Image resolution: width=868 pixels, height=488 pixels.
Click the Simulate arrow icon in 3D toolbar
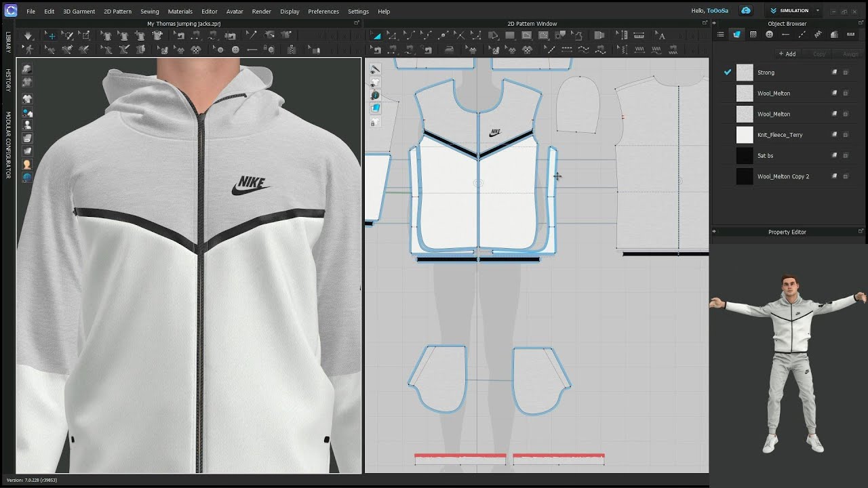tap(28, 35)
